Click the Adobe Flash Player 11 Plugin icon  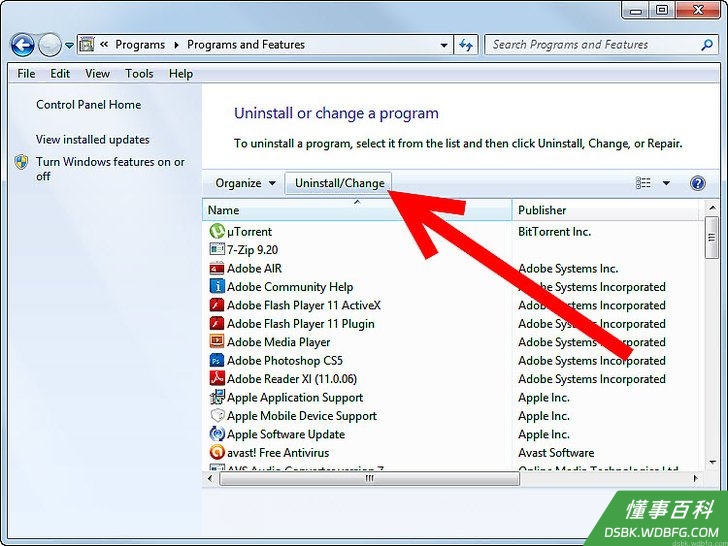pyautogui.click(x=217, y=324)
